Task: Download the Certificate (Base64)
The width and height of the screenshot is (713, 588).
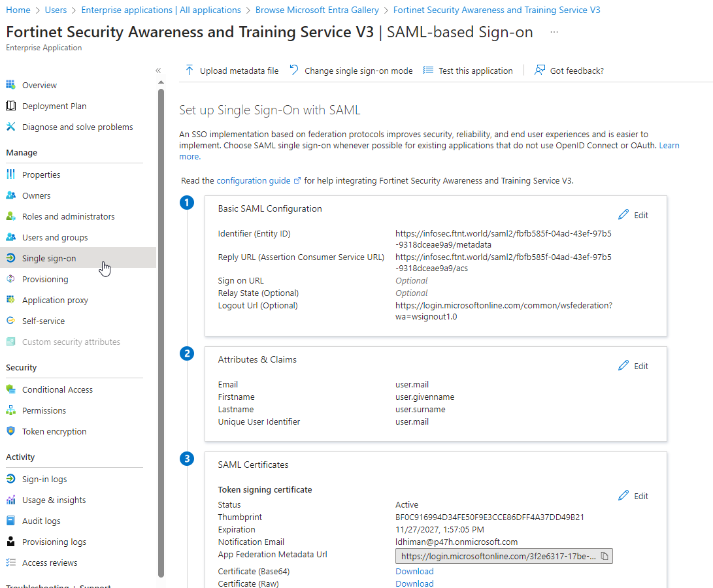Action: tap(414, 571)
